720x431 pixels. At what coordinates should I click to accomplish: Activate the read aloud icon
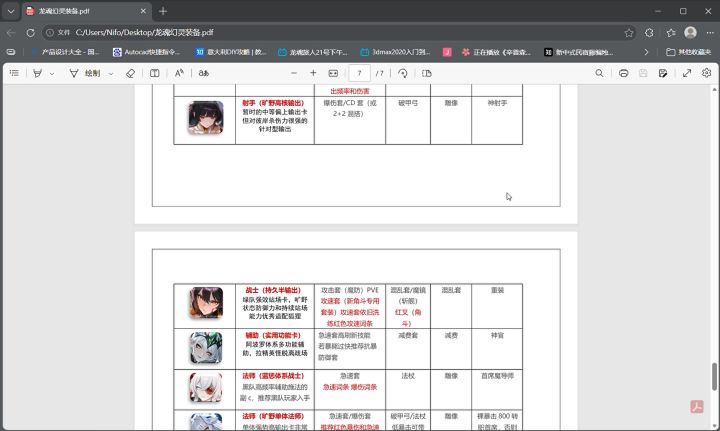click(x=179, y=73)
